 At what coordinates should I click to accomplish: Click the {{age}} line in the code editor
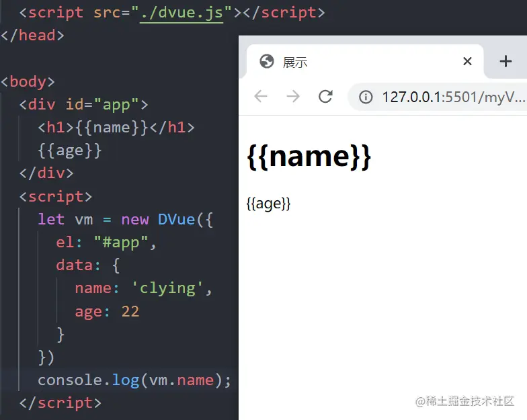click(70, 151)
